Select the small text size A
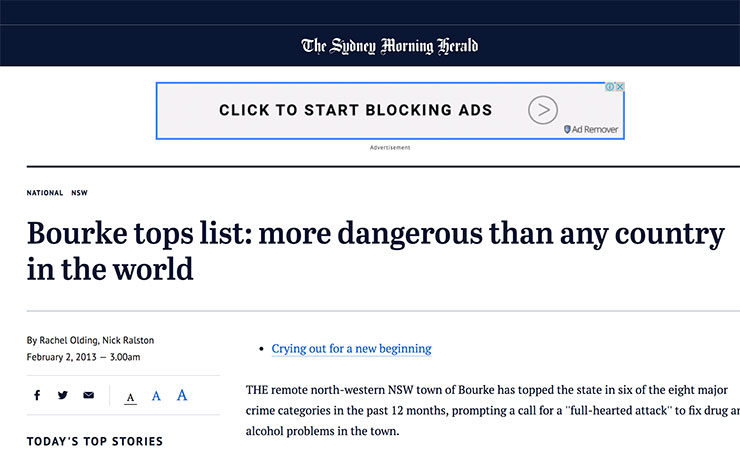Image resolution: width=740 pixels, height=457 pixels. point(130,398)
